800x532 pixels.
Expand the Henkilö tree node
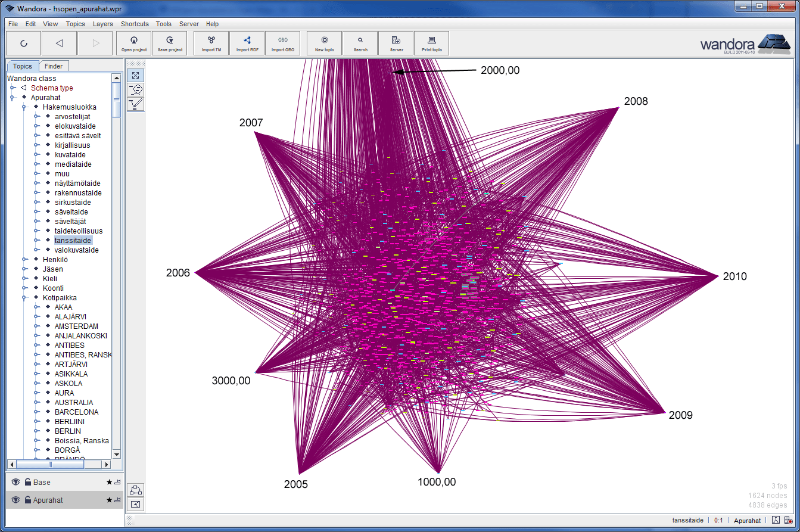24,260
